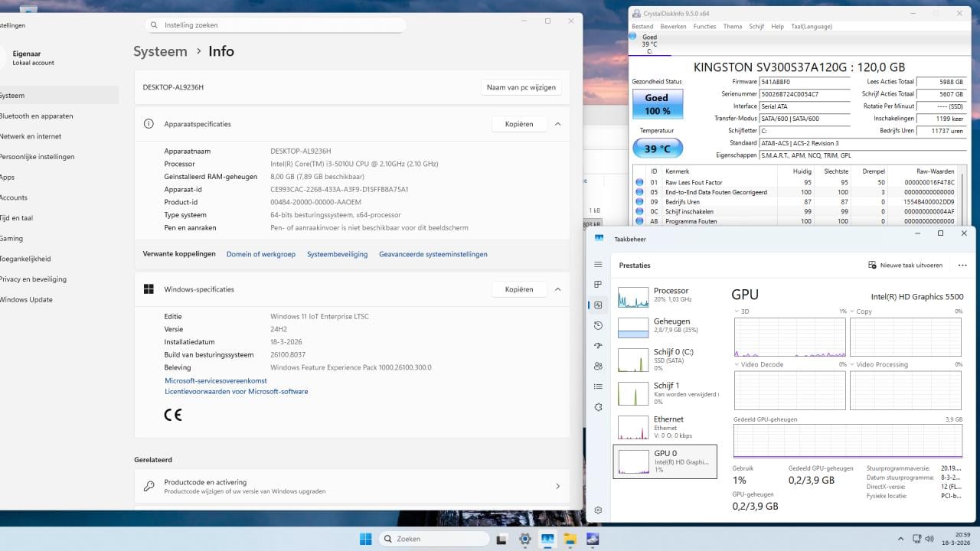Screen dimensions: 980x551
Task: Collapse the Apparaatspecificaties section chevron
Action: click(x=557, y=124)
